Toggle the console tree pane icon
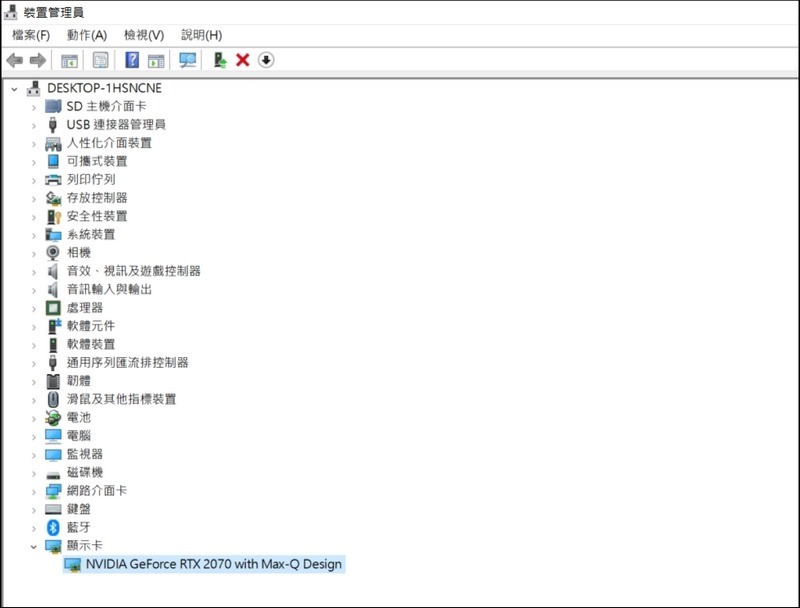Screen dimensions: 800x608 coord(69,61)
